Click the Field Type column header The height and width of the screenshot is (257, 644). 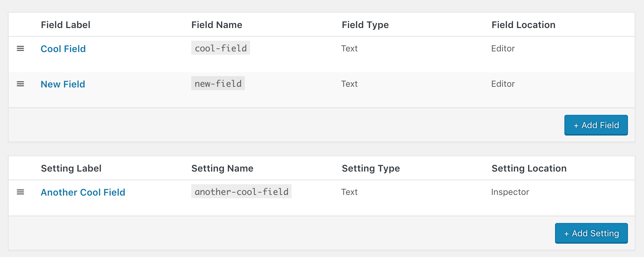[x=365, y=25]
